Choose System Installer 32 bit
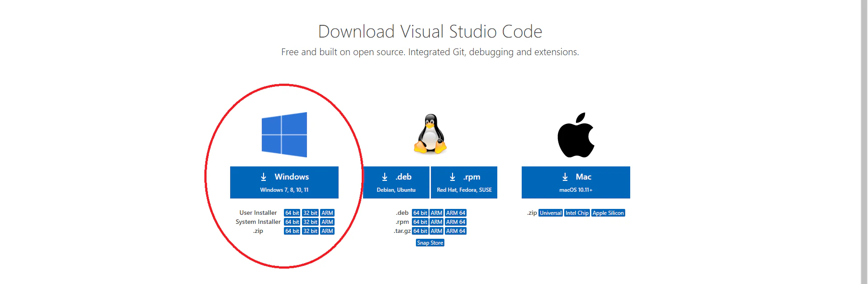This screenshot has width=868, height=284. click(x=310, y=222)
